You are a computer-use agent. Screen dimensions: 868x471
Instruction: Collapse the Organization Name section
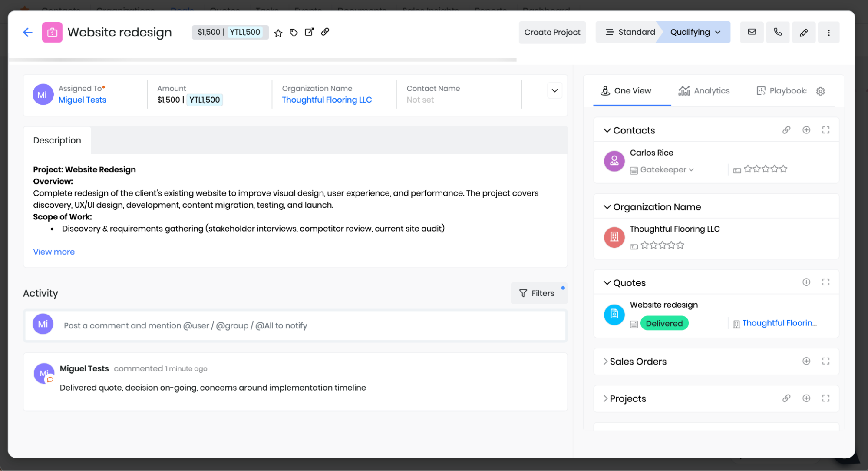coord(607,207)
